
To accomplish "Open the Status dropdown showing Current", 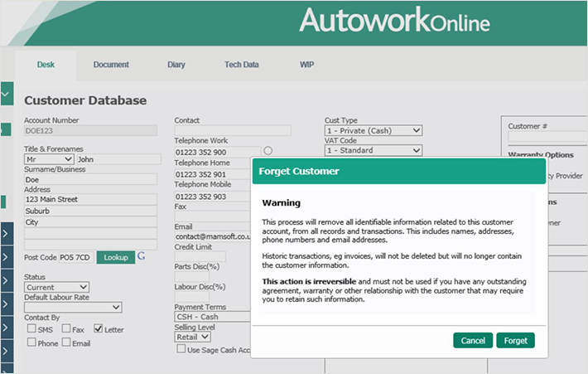I will point(56,287).
